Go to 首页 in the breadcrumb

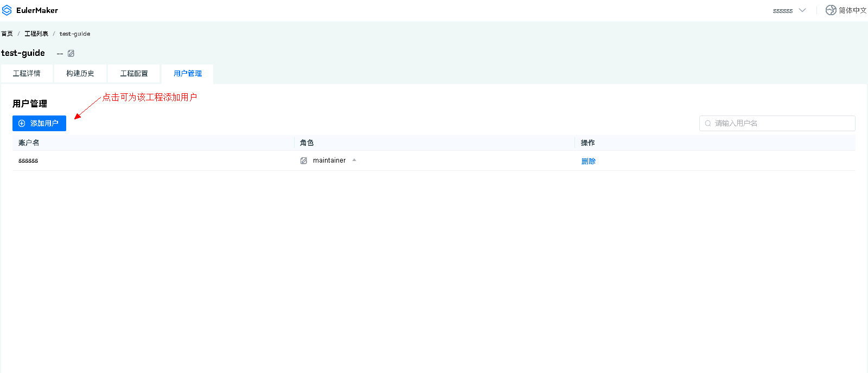point(7,34)
